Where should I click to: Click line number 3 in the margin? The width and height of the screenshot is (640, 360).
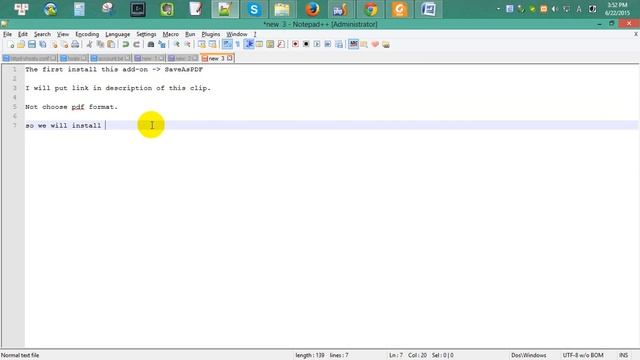pyautogui.click(x=15, y=88)
